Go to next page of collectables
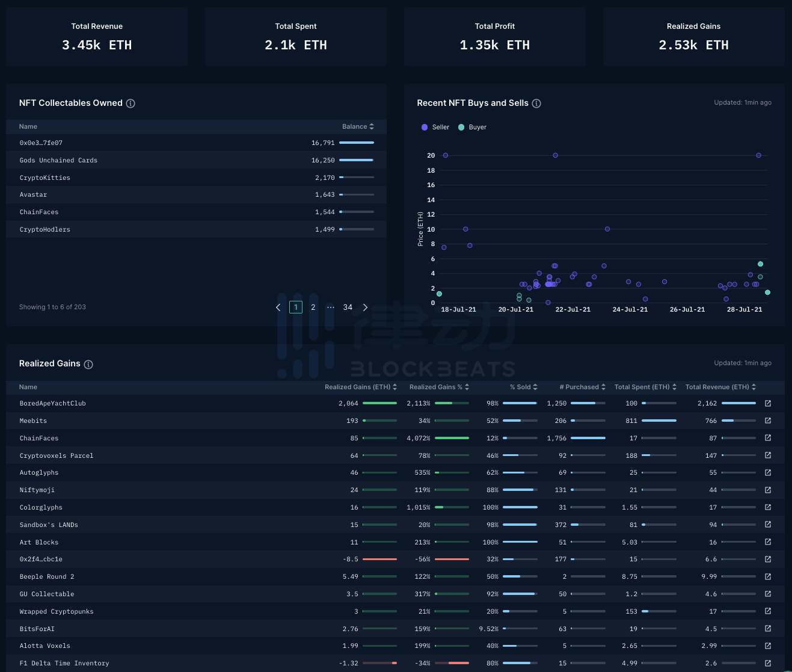The image size is (792, 672). pyautogui.click(x=365, y=307)
